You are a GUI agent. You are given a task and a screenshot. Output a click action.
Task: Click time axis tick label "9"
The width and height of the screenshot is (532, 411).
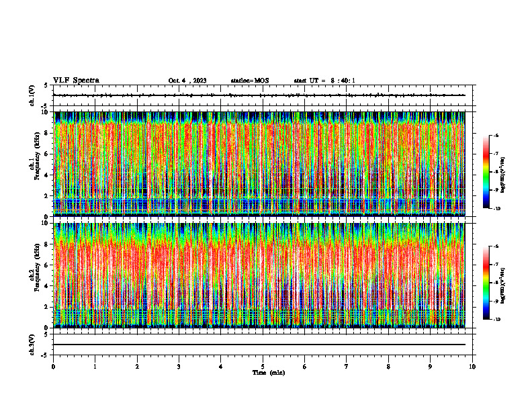click(430, 367)
